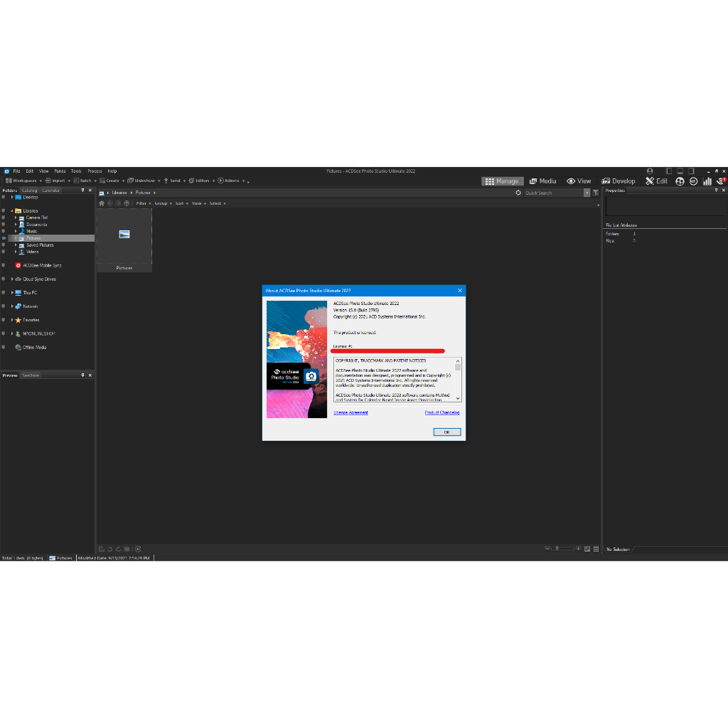Open ACDSee Mobile Sync
This screenshot has width=728, height=728.
pos(41,265)
